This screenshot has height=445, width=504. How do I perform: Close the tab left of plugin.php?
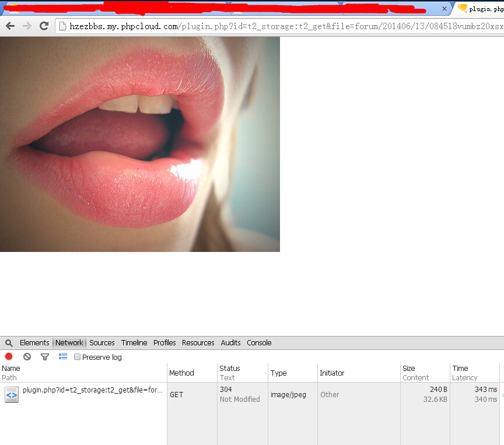pyautogui.click(x=444, y=9)
